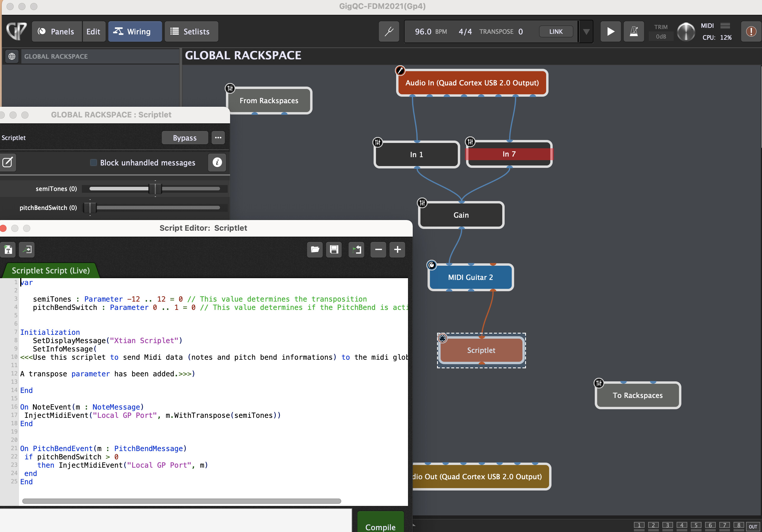This screenshot has height=532, width=762.
Task: Click the Scriptlet info icon
Action: [x=217, y=162]
